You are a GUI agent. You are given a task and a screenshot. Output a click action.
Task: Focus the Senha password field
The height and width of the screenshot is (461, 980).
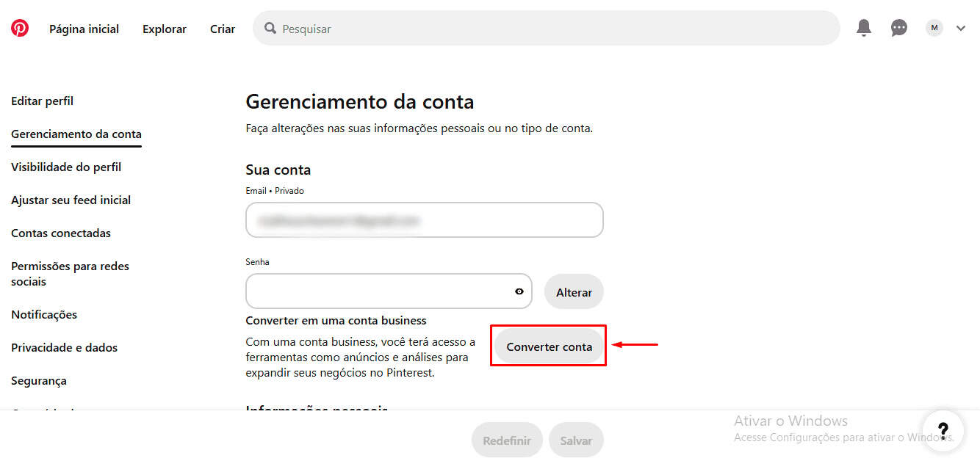pos(389,291)
